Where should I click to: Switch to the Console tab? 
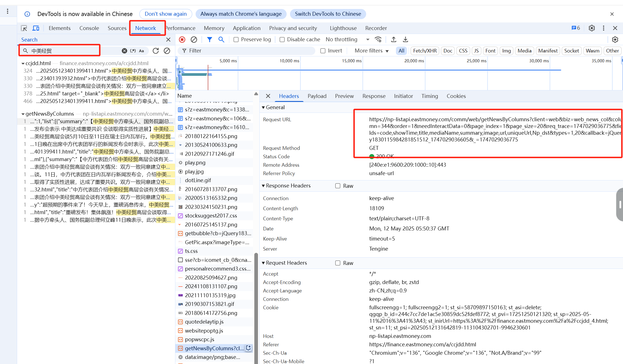(x=89, y=28)
